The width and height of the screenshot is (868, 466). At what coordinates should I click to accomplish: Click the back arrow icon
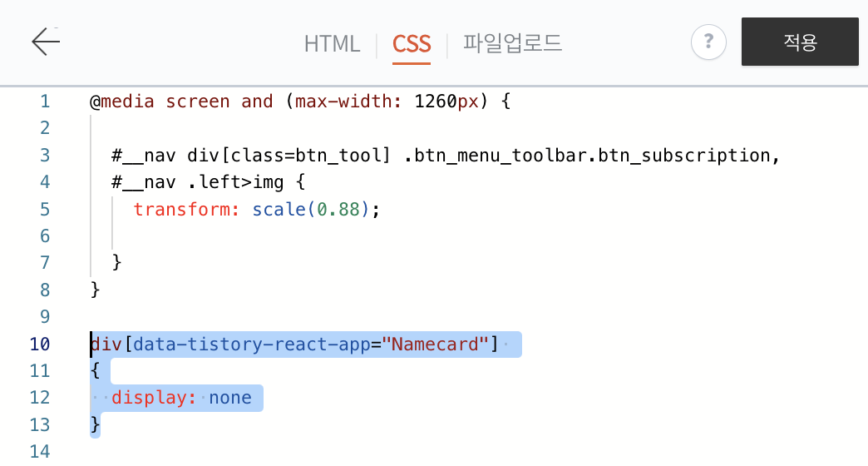pos(46,42)
